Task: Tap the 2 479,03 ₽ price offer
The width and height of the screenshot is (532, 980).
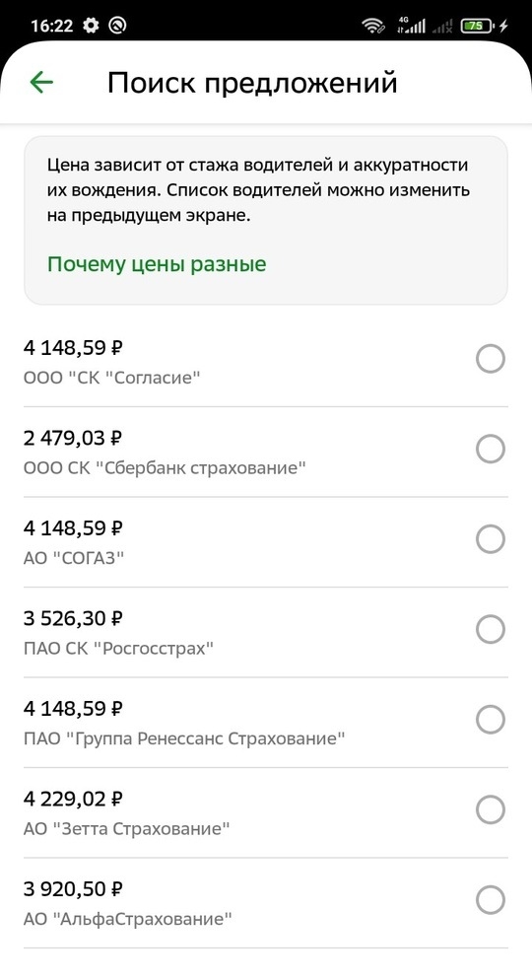Action: pyautogui.click(x=73, y=438)
